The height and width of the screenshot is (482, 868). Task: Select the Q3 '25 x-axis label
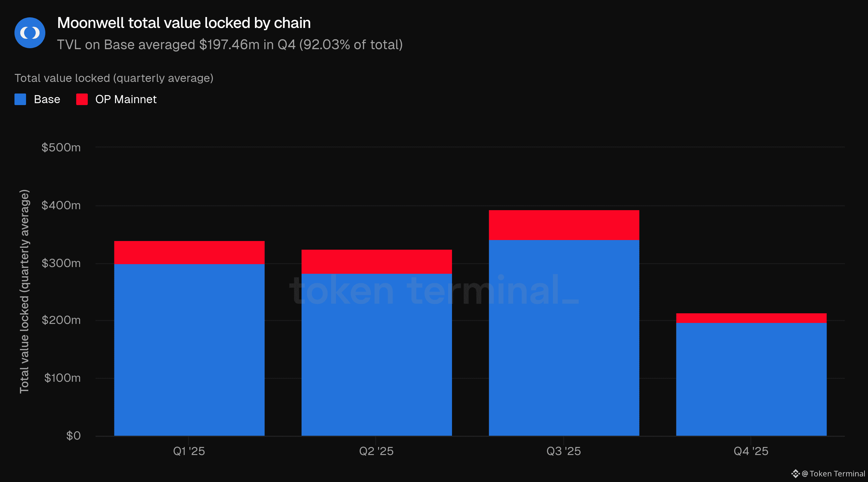[x=563, y=451]
